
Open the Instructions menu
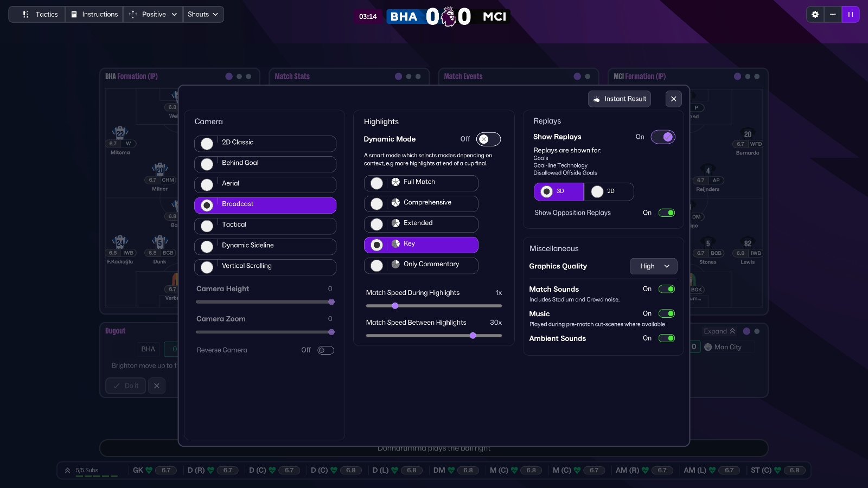(94, 15)
